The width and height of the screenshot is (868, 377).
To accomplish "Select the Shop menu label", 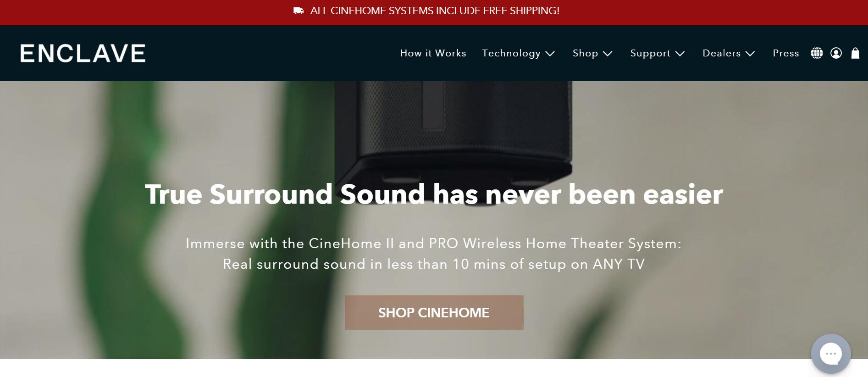I will point(586,53).
